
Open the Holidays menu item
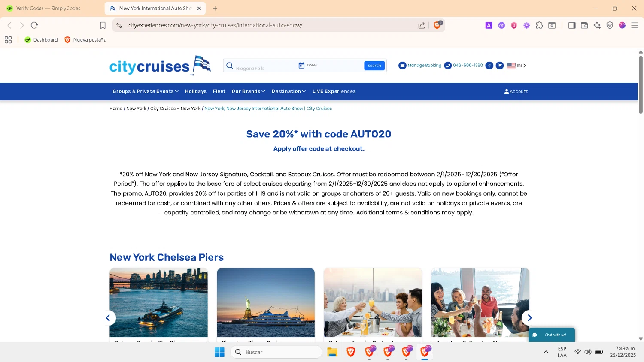coord(196,91)
